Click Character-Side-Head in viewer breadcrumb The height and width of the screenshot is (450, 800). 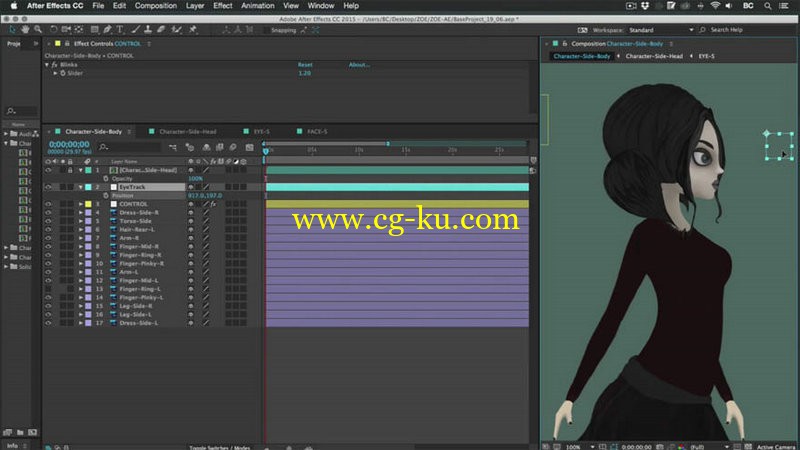[654, 56]
